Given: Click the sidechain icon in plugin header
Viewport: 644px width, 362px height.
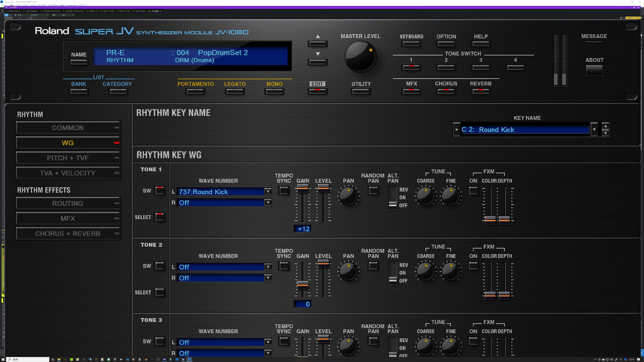Looking at the screenshot, I should 54,15.
